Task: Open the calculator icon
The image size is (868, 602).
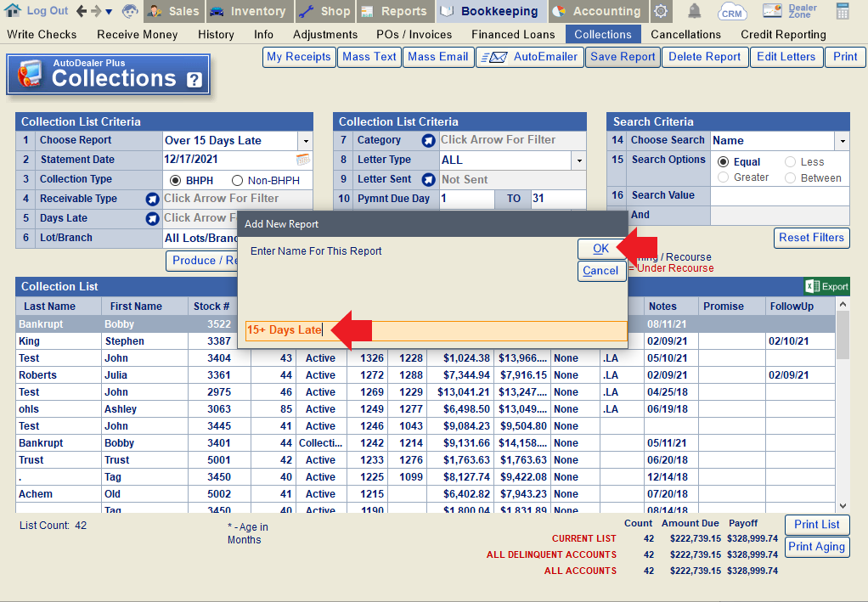Action: point(843,11)
